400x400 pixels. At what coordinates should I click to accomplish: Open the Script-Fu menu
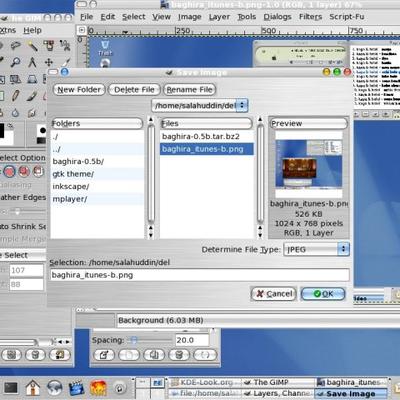pyautogui.click(x=347, y=17)
